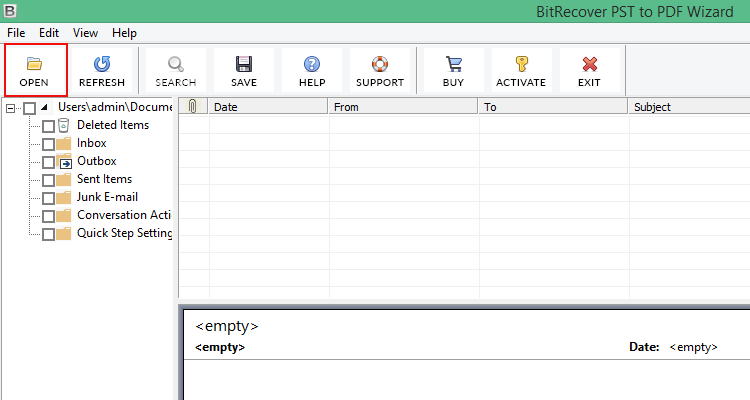Click the large <empty> subject in preview
This screenshot has width=750, height=400.
click(x=227, y=326)
